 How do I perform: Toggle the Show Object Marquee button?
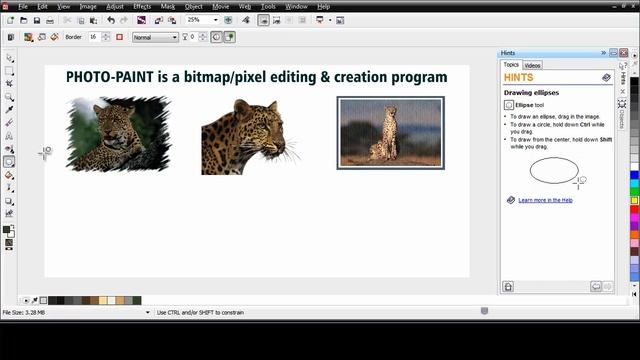coord(276,20)
